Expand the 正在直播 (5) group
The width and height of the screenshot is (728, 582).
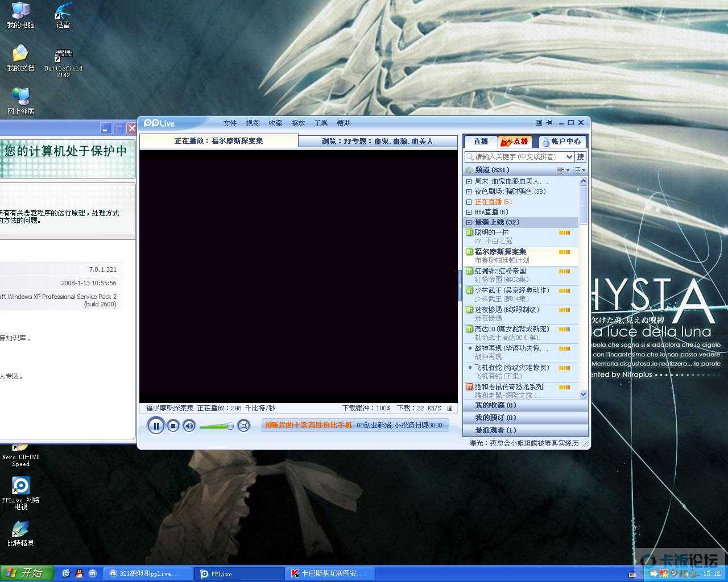[x=469, y=202]
